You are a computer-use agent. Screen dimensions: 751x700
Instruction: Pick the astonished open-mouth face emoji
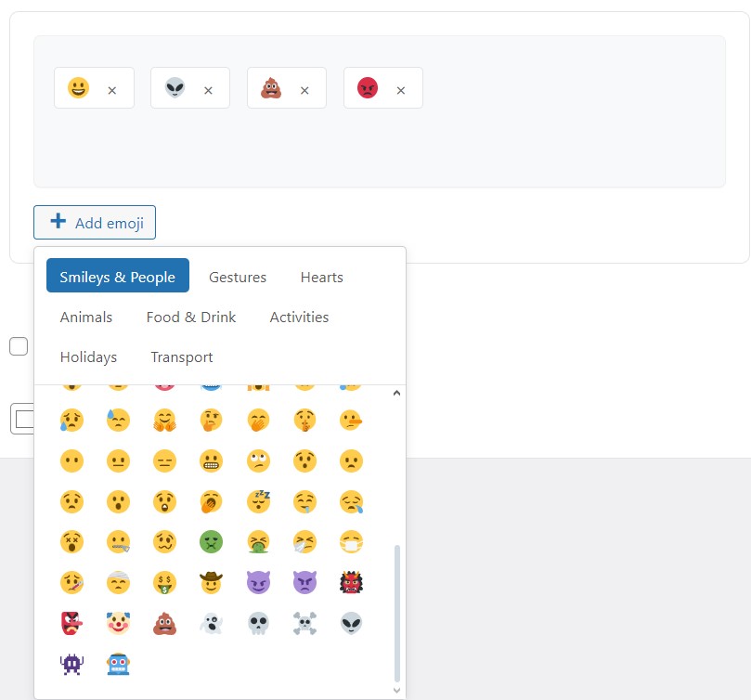pyautogui.click(x=164, y=501)
